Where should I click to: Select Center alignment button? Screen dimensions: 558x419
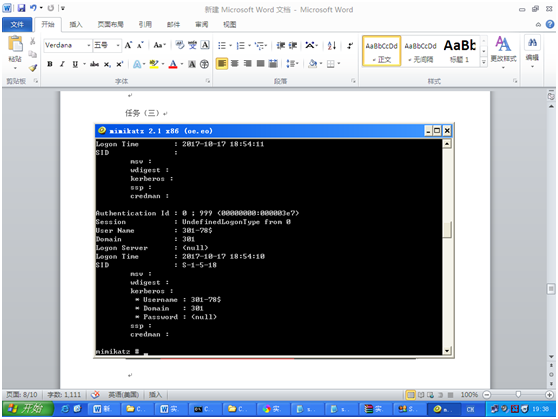coord(235,64)
